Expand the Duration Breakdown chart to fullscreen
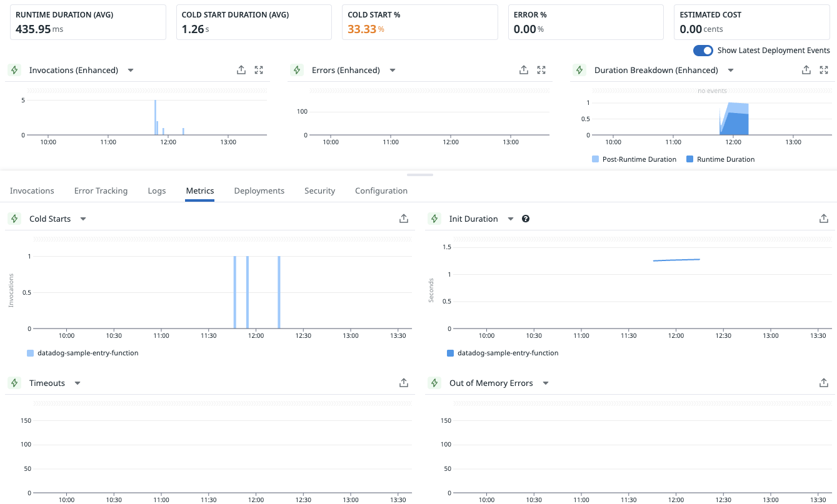This screenshot has width=837, height=504. [x=824, y=70]
